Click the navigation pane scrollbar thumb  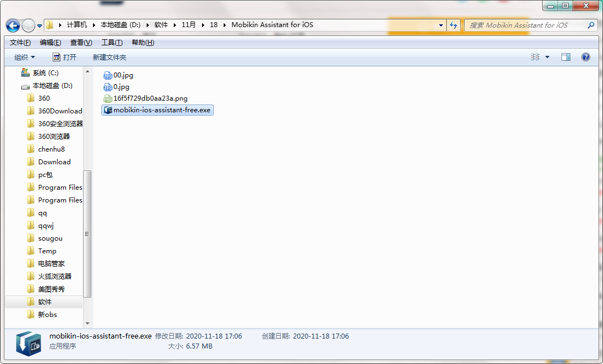(87, 233)
